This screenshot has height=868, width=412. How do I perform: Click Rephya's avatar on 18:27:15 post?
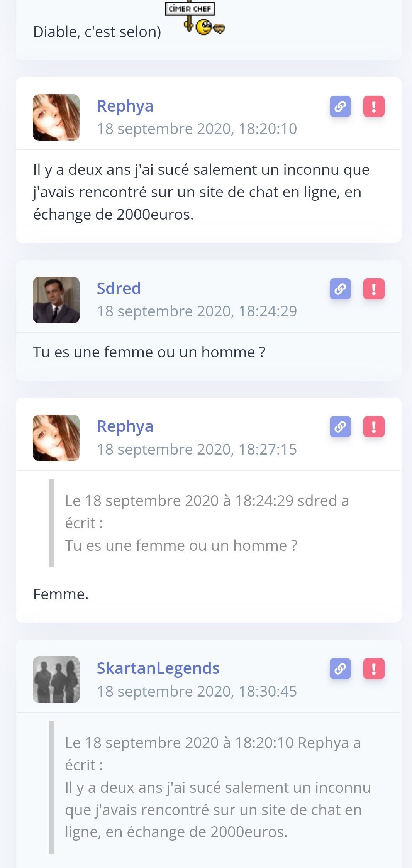click(56, 438)
